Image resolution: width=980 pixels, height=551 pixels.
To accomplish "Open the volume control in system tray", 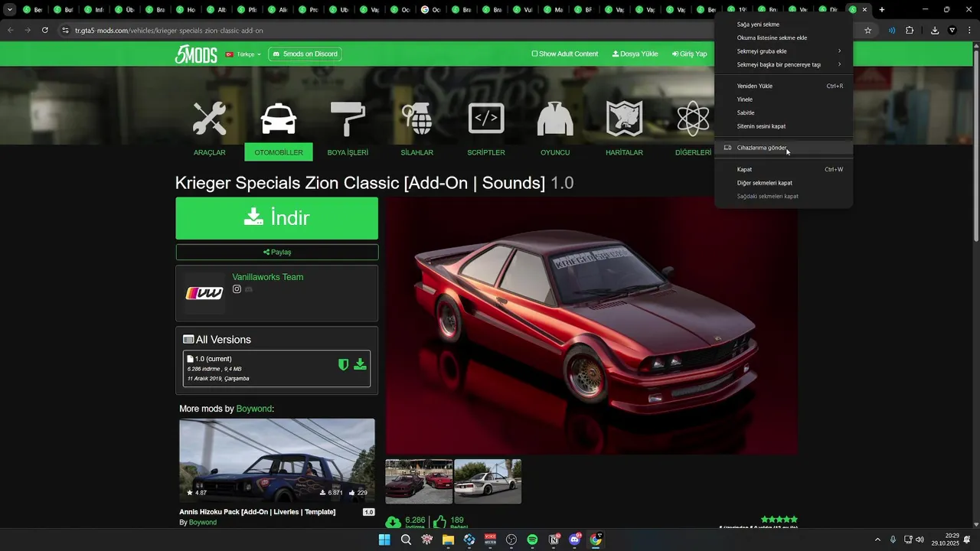I will pyautogui.click(x=920, y=540).
